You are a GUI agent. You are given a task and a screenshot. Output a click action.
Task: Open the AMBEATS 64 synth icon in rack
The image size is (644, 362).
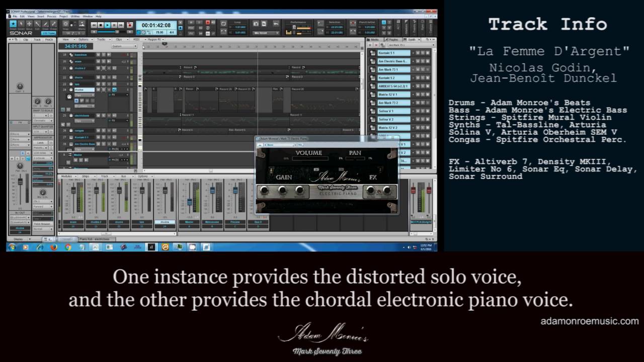[373, 86]
